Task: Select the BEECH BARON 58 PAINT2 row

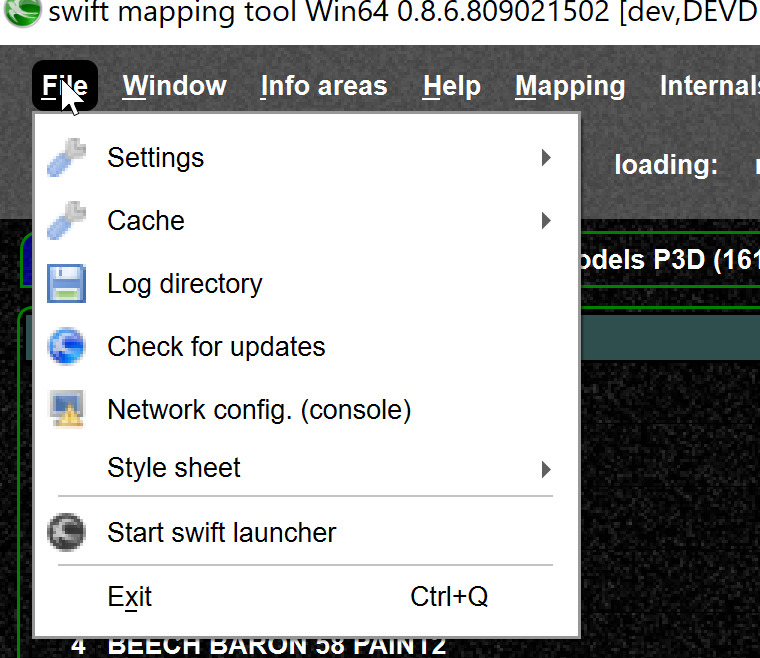Action: (x=276, y=647)
